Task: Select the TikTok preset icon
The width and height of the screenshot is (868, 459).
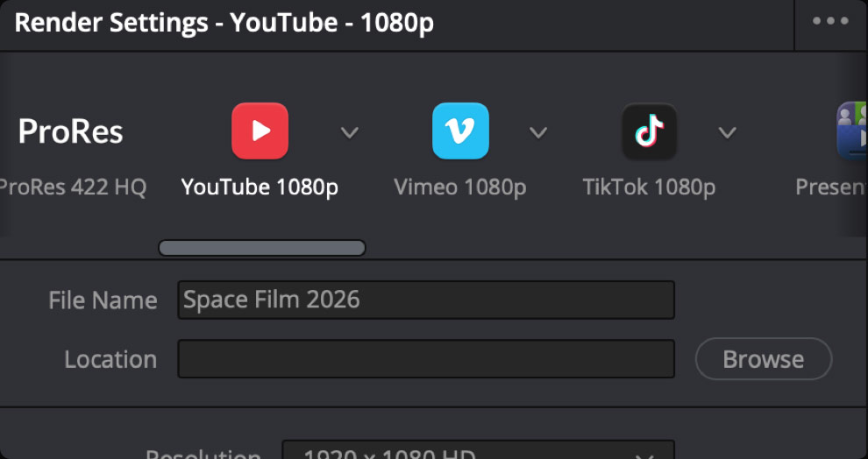Action: tap(650, 131)
